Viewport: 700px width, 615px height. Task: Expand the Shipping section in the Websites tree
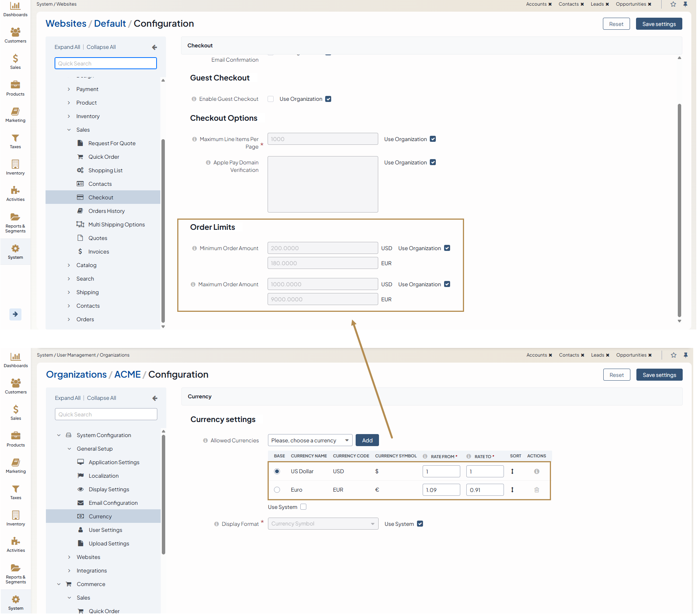[x=69, y=292]
